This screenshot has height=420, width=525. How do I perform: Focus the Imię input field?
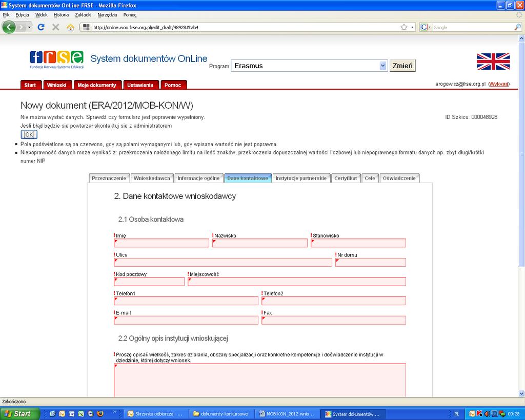[x=161, y=243]
